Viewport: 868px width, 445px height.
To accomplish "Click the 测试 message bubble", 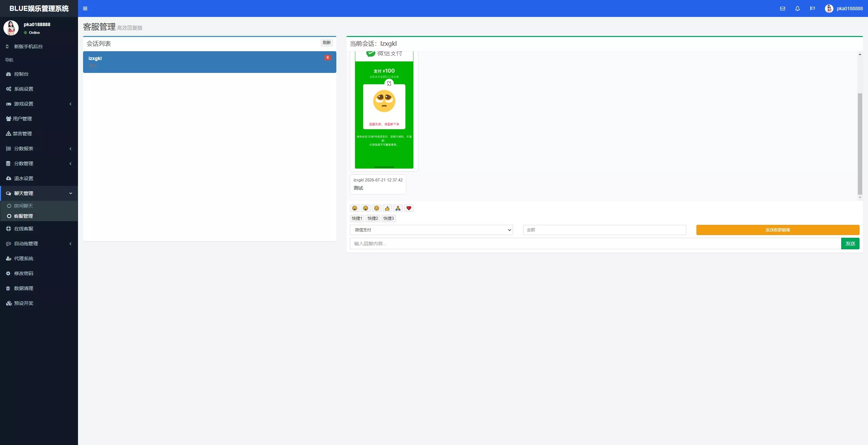I will pyautogui.click(x=378, y=184).
